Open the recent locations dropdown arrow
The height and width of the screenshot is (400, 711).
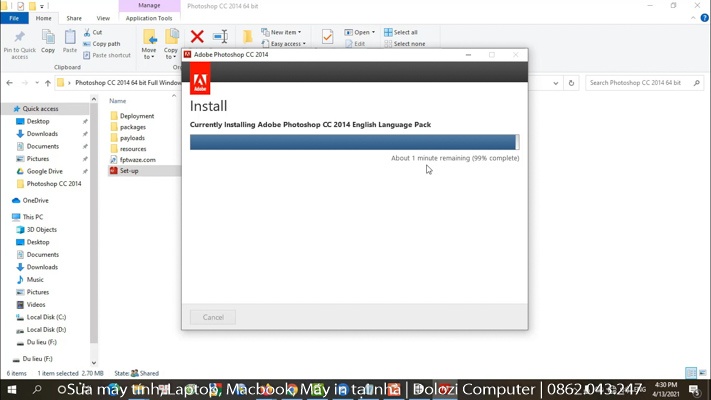click(x=37, y=83)
